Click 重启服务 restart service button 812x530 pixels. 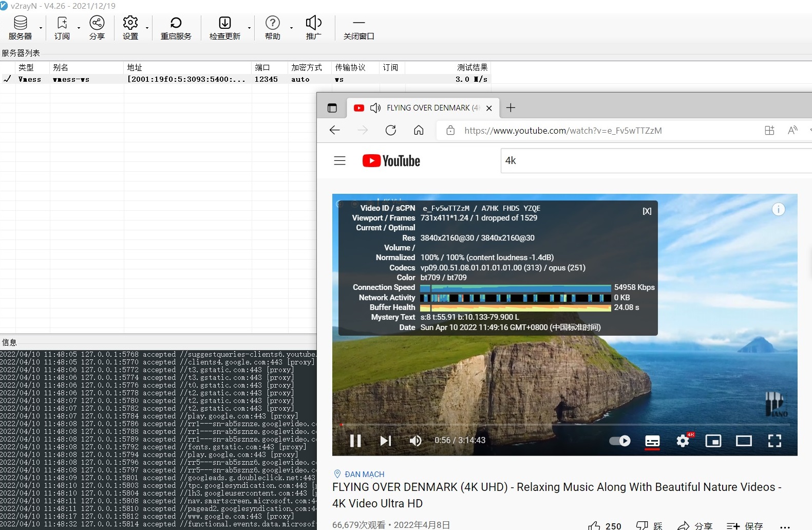click(x=176, y=28)
